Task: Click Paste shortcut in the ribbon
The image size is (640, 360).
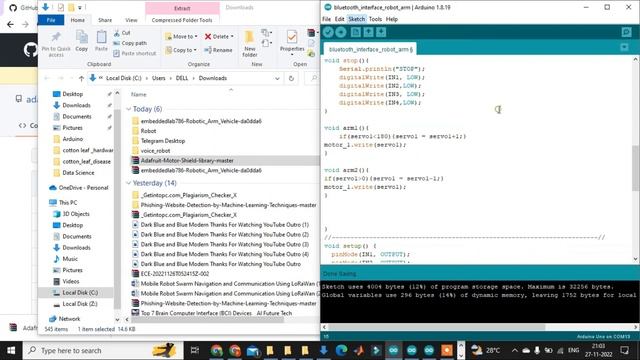Action: pos(135,53)
